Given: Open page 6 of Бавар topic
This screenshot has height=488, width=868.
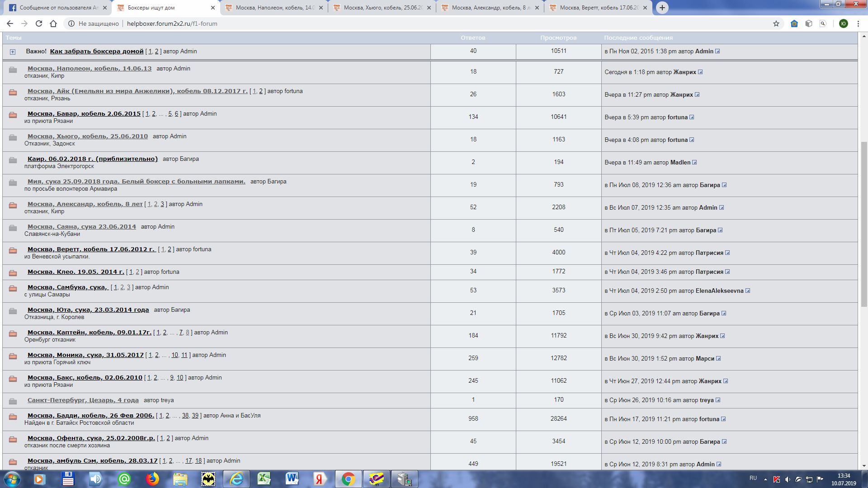Looking at the screenshot, I should pos(177,114).
